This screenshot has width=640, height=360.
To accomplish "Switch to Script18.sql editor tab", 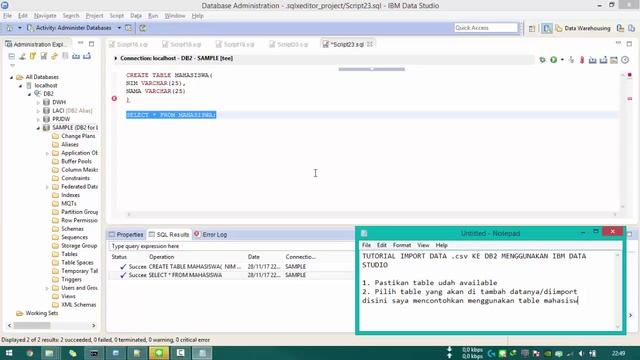I will click(x=182, y=44).
